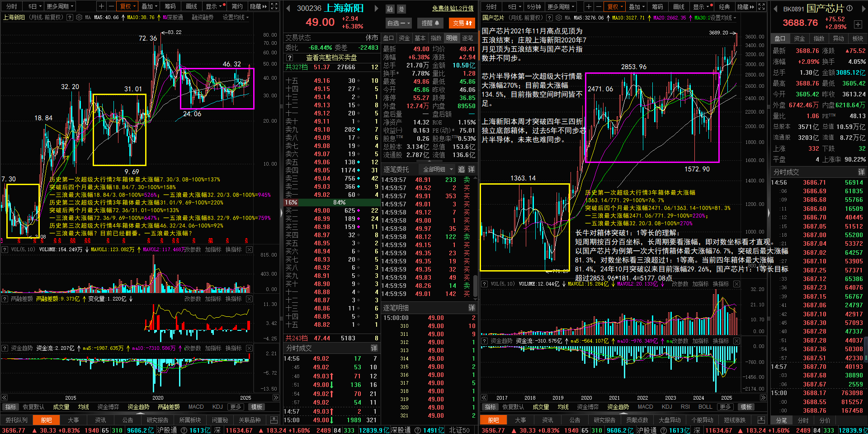Click the 提醒 alert button
The image size is (868, 434).
430,23
